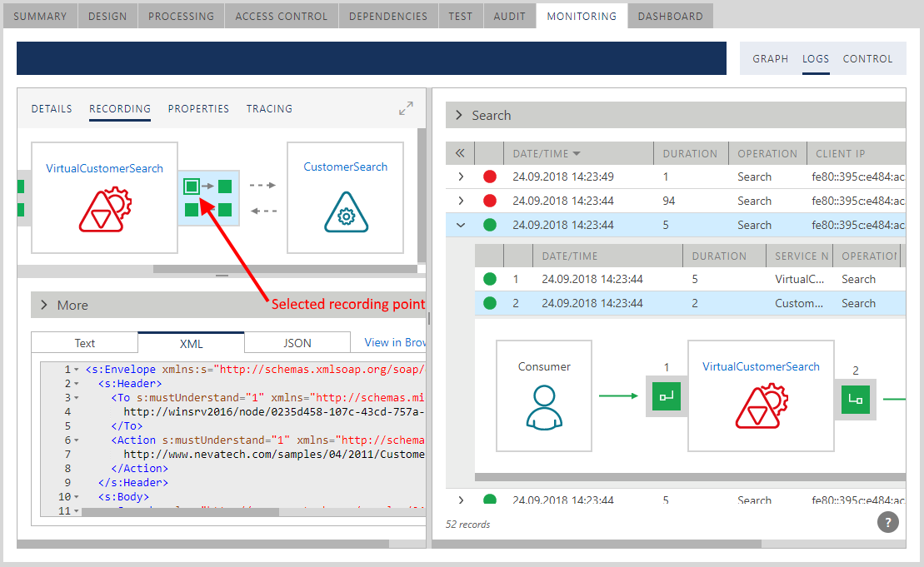Switch message view to JSON tab
Viewport: 924px width, 567px height.
tap(297, 342)
